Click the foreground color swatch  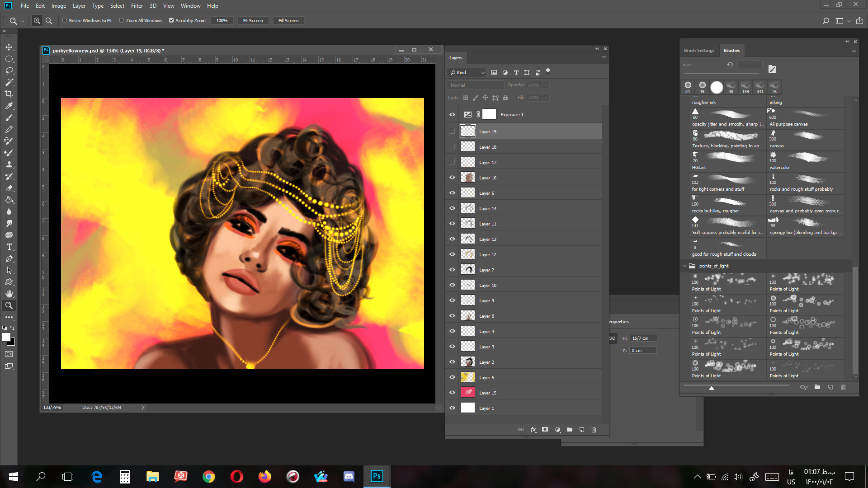point(6,337)
